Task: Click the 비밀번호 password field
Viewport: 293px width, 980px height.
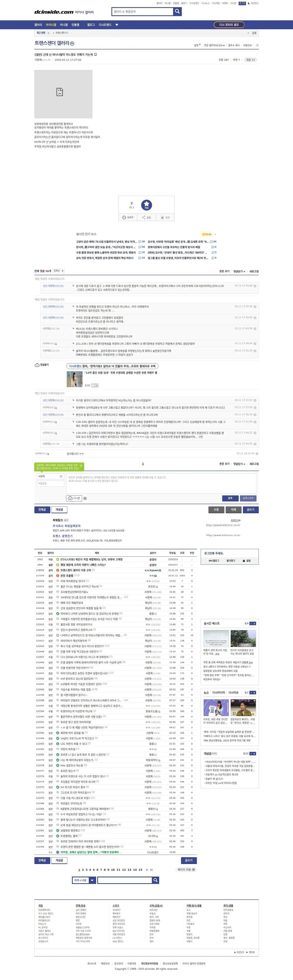Action: tap(50, 484)
